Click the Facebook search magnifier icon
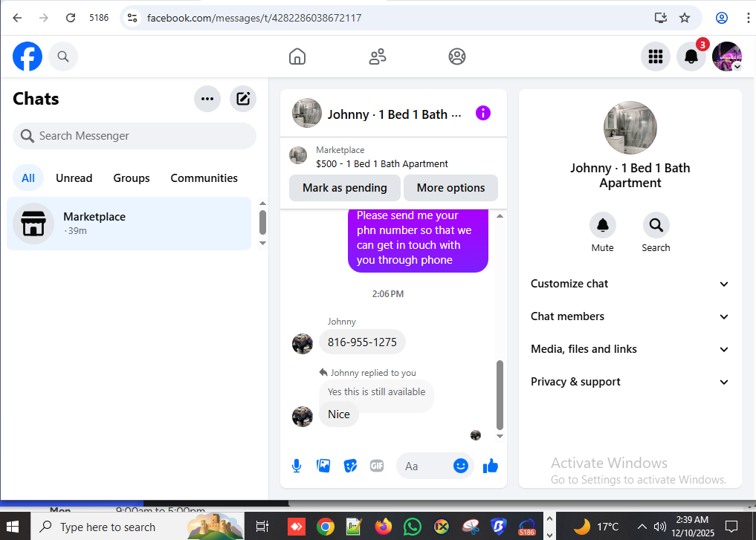 [x=63, y=56]
